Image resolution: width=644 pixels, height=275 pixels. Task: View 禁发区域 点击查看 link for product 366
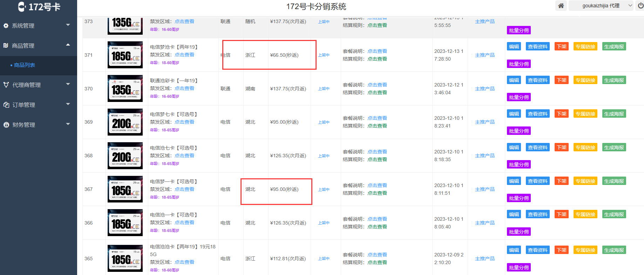[x=184, y=222]
